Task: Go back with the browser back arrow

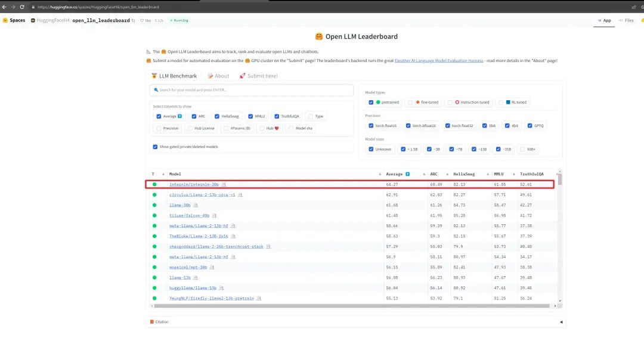Action: [x=5, y=7]
